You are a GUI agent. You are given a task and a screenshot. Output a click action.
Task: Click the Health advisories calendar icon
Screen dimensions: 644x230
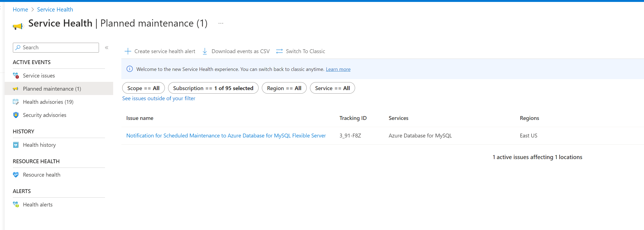pos(16,102)
